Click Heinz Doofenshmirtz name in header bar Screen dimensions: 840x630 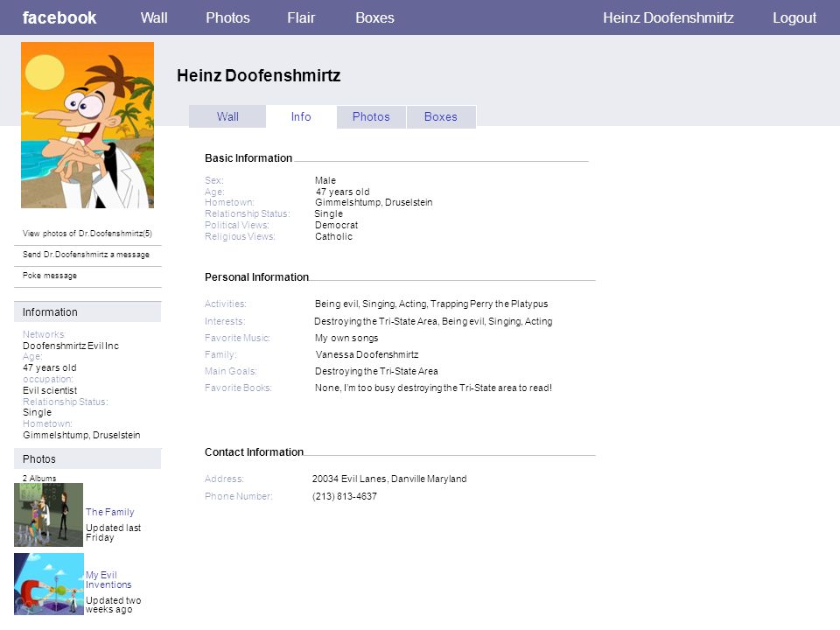pos(668,17)
